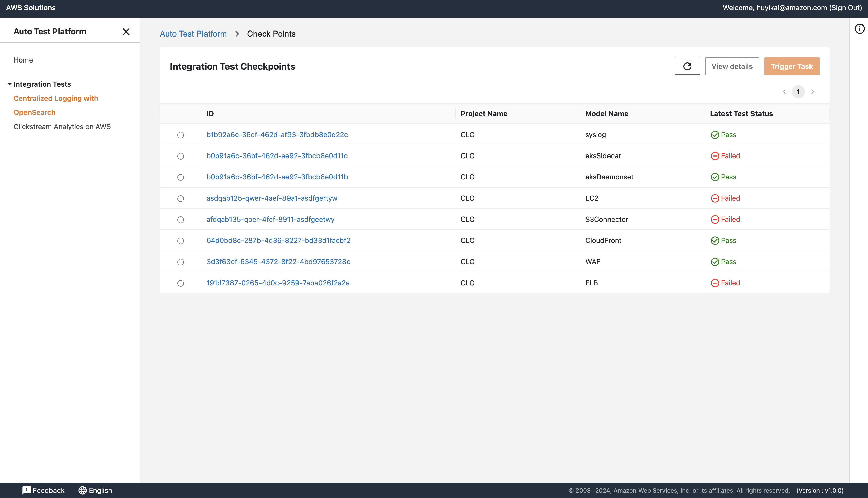Viewport: 868px width, 498px height.
Task: Click the S3Connector model name cell
Action: pyautogui.click(x=606, y=220)
